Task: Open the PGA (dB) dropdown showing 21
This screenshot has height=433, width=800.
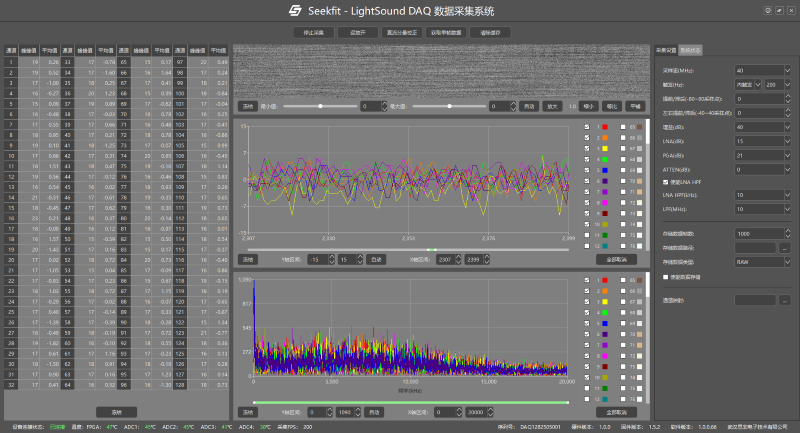Action: (x=762, y=156)
